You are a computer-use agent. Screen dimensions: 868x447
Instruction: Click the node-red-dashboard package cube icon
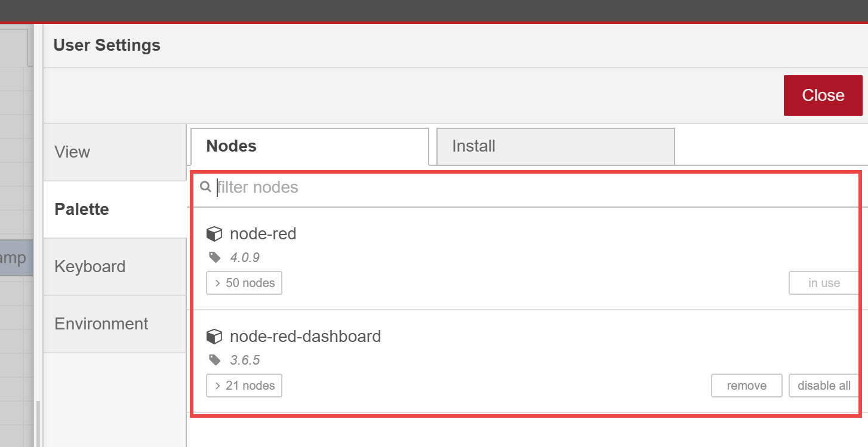click(214, 336)
